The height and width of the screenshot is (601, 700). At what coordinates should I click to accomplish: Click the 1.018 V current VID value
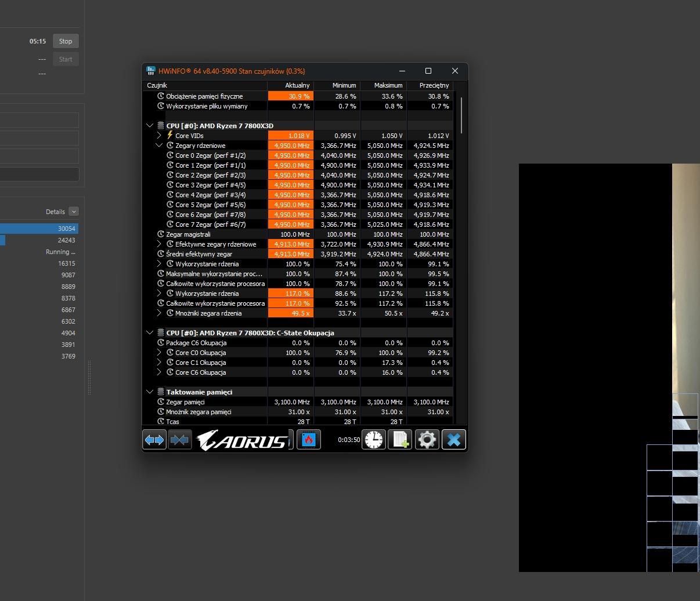(291, 135)
